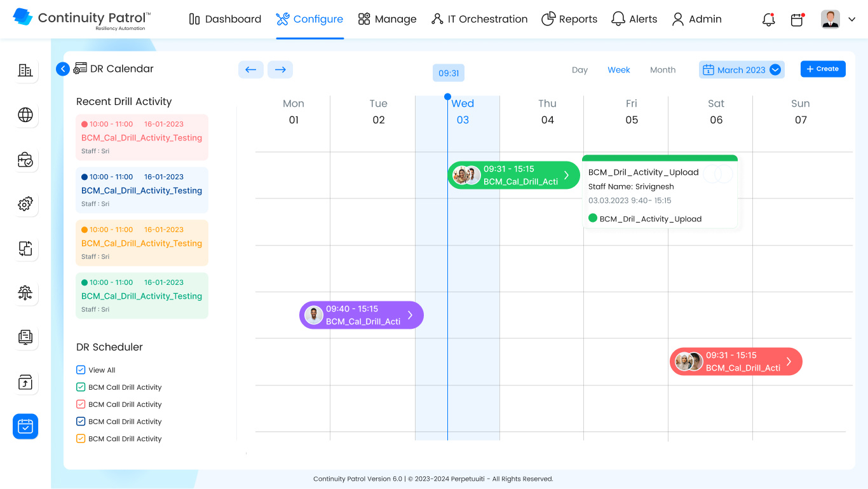Click the + Create button
This screenshot has width=868, height=489.
[823, 69]
